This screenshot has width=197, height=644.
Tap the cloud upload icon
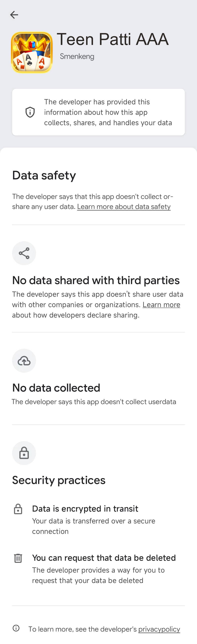(x=24, y=360)
